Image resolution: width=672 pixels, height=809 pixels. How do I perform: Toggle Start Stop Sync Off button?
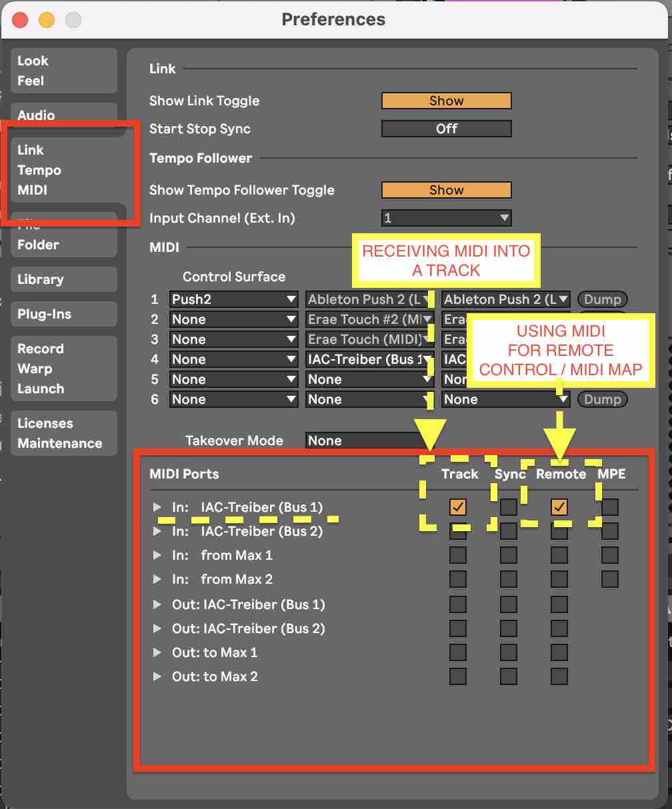click(x=446, y=129)
